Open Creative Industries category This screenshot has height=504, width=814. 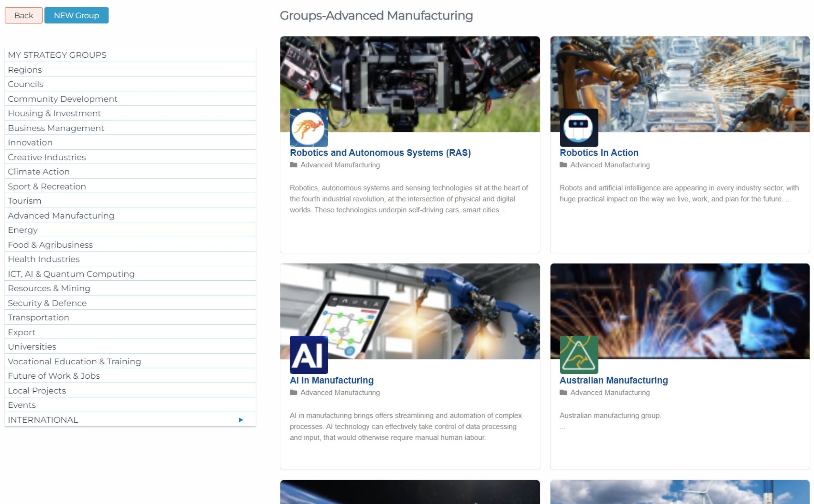[x=130, y=157]
